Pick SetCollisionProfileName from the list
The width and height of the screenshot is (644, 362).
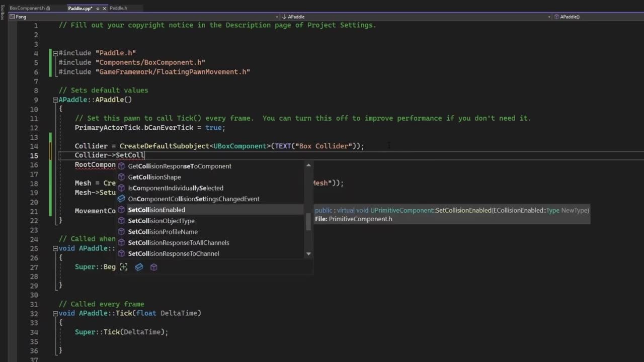coord(210,232)
